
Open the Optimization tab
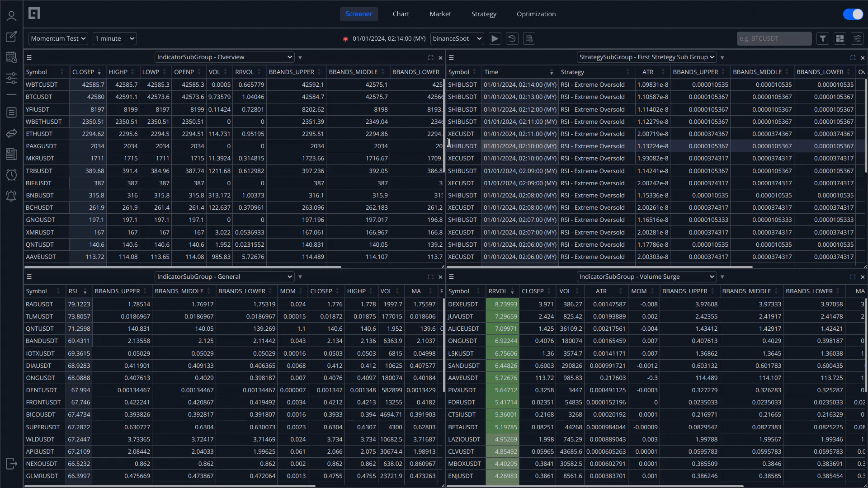536,14
